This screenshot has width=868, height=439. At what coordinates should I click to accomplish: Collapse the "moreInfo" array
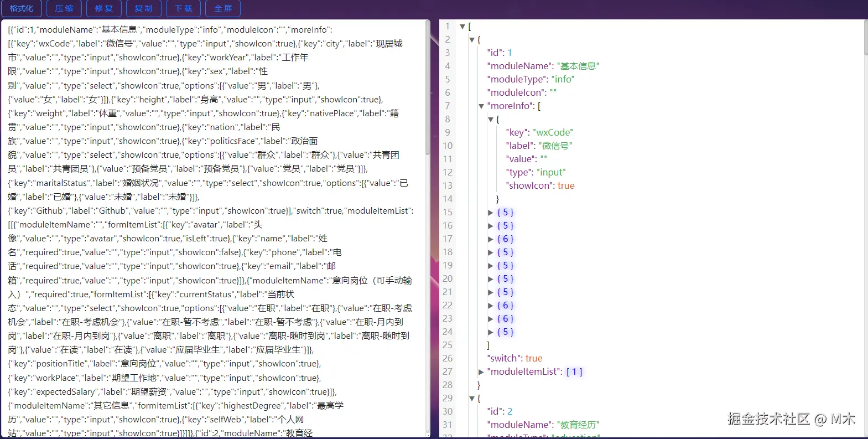(x=481, y=106)
